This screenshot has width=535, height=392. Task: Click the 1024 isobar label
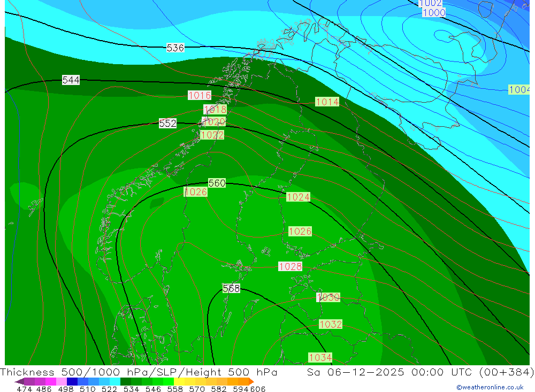(298, 197)
